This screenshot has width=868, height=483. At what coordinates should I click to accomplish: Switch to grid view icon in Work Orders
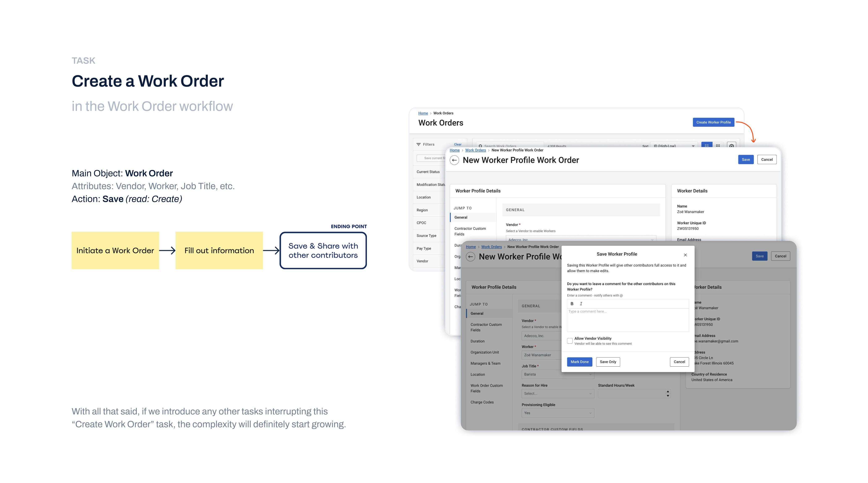pyautogui.click(x=718, y=146)
